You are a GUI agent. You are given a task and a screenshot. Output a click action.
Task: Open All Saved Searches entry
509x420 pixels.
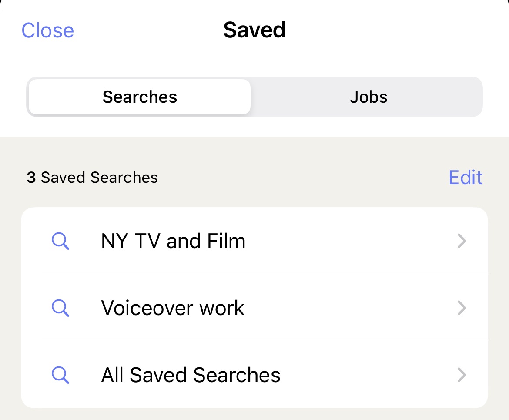coord(254,375)
